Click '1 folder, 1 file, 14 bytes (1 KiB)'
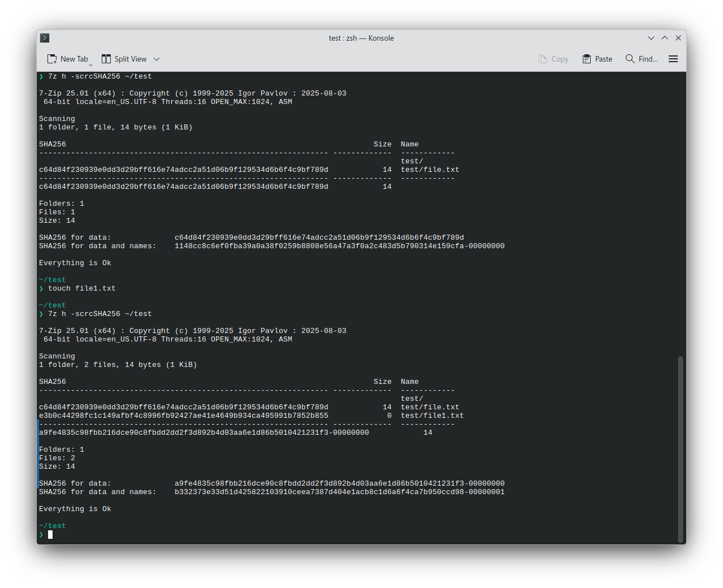Screen dimensions: 723x588 (116, 127)
